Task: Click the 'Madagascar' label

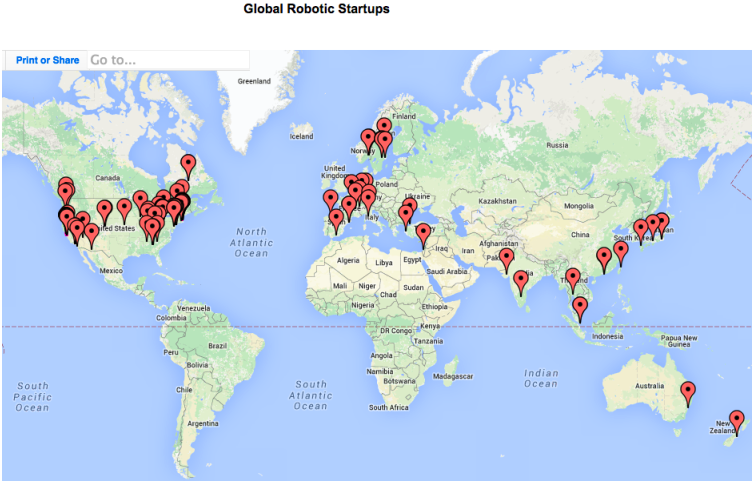Action: click(x=453, y=376)
